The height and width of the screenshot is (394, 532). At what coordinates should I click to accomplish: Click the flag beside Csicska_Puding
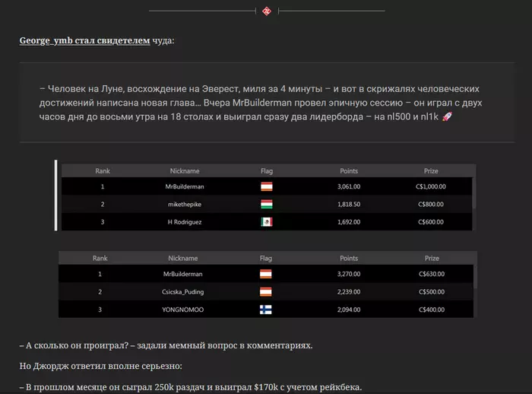pos(266,292)
